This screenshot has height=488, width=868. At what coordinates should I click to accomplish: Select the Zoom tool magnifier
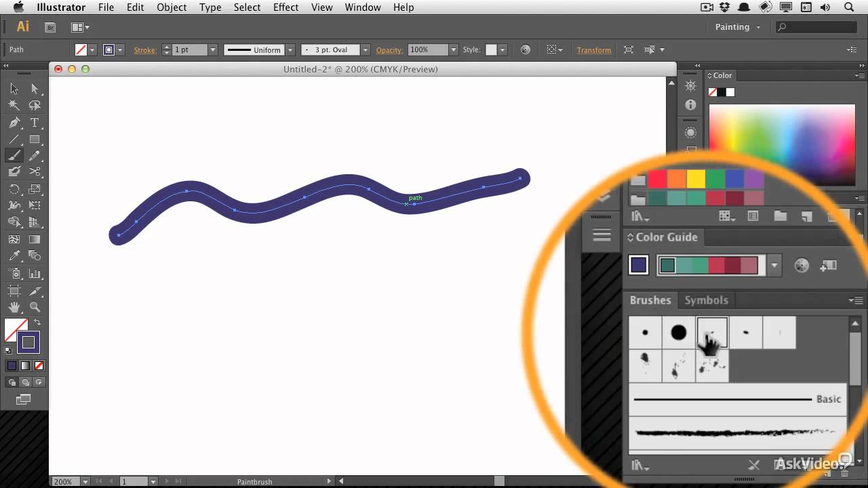(x=35, y=307)
